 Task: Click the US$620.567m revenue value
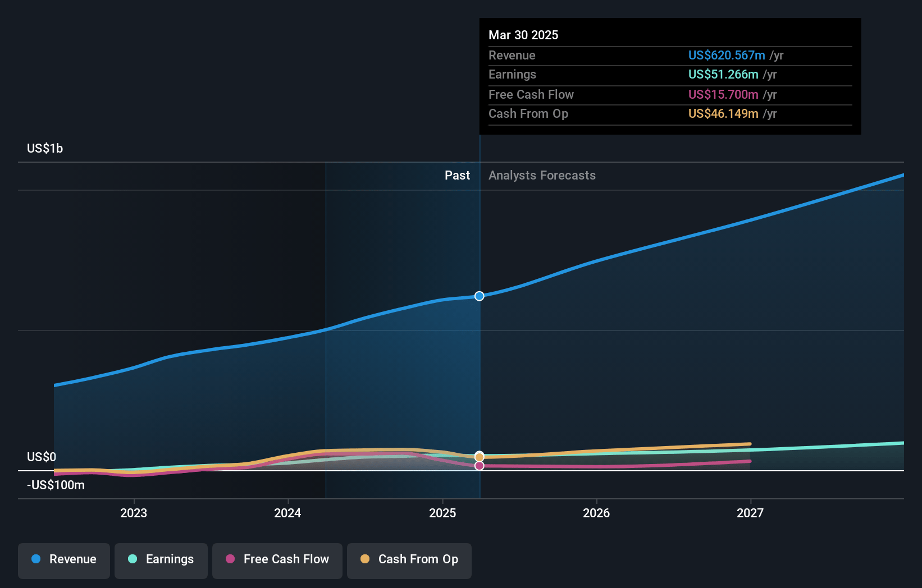727,56
